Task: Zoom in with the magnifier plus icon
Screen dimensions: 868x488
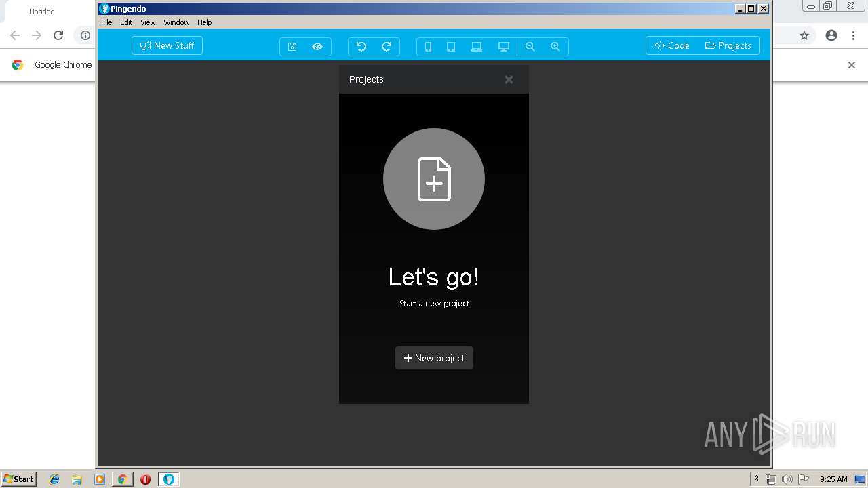Action: [555, 46]
